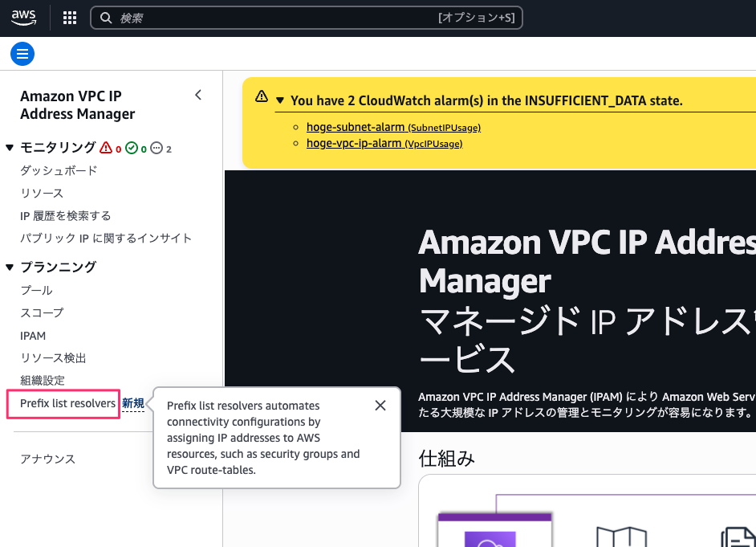Click the hamburger navigation menu icon
Image resolution: width=756 pixels, height=547 pixels.
tap(22, 54)
